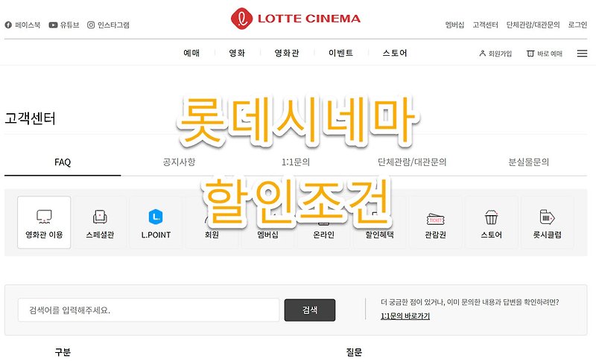Open the 영화 main menu

237,53
